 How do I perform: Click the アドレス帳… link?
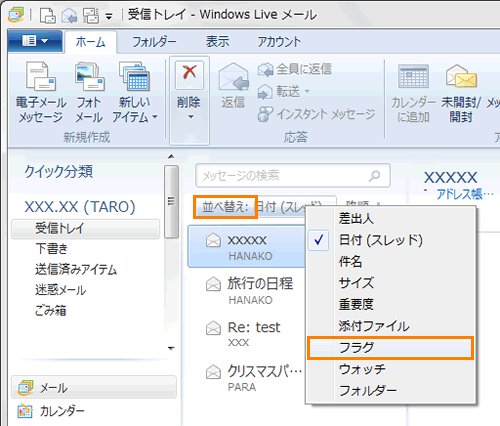pyautogui.click(x=465, y=194)
